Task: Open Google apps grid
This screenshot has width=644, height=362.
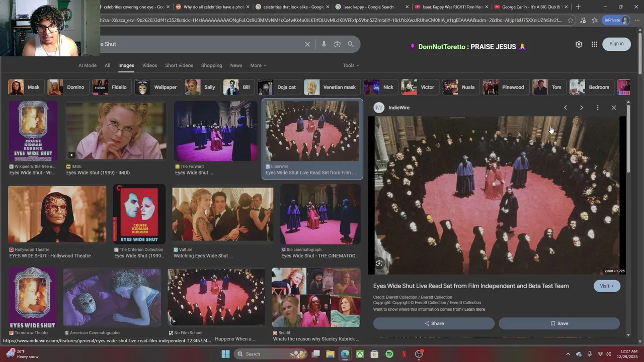Action: [594, 44]
